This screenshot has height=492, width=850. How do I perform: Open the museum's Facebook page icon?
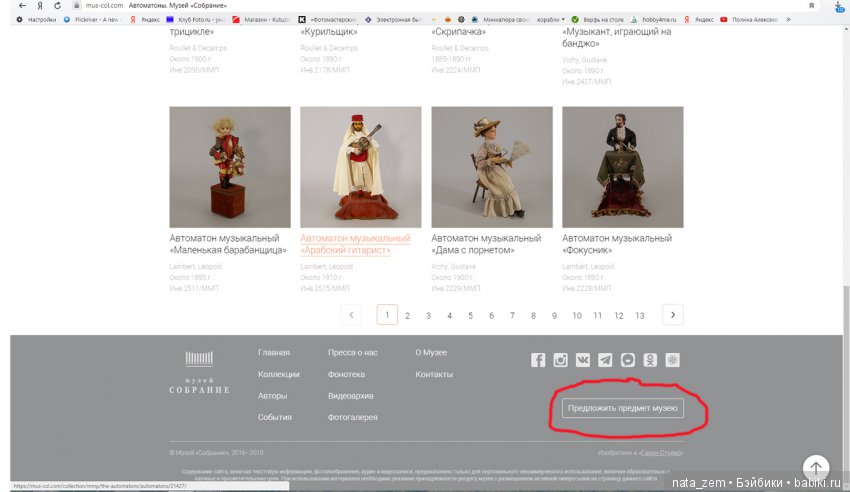(538, 361)
